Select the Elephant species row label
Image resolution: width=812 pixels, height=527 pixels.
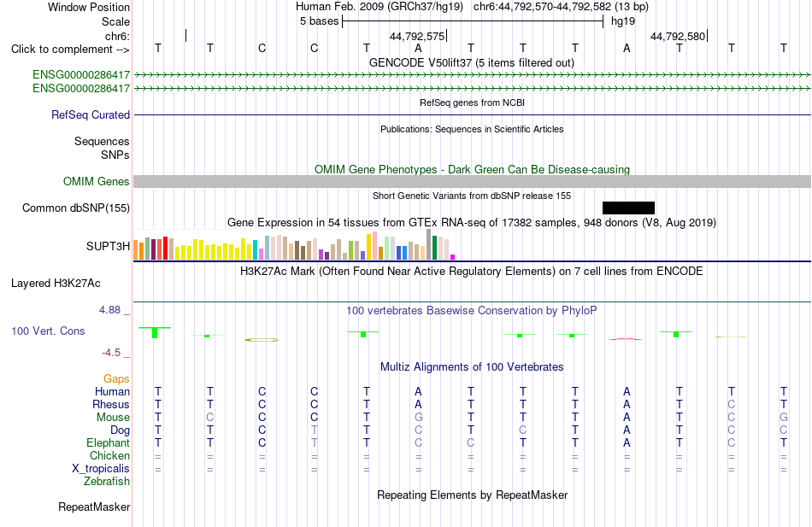pyautogui.click(x=108, y=443)
